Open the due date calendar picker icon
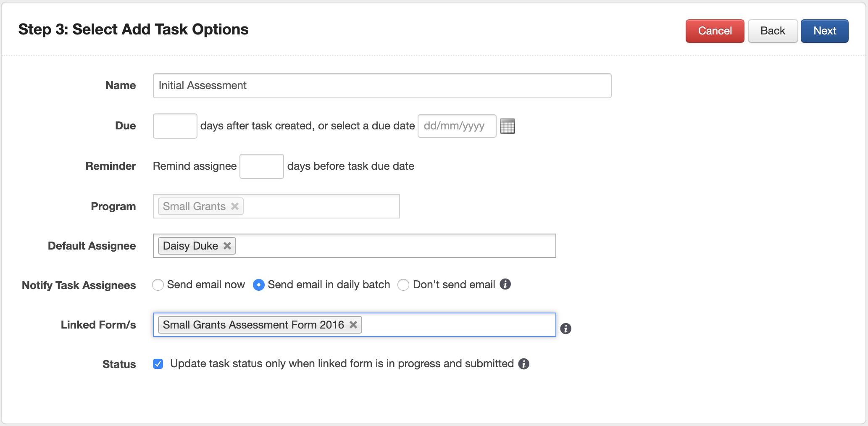868x426 pixels. 508,126
